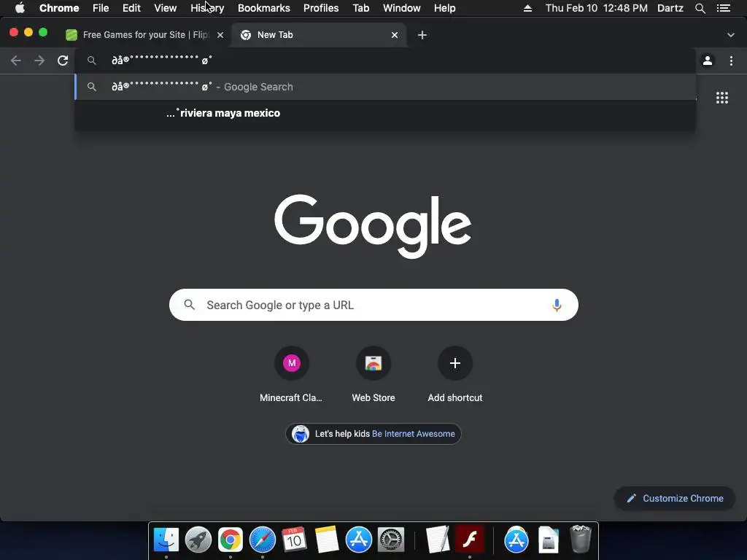
Task: Open the Chrome profile avatar icon
Action: [708, 61]
